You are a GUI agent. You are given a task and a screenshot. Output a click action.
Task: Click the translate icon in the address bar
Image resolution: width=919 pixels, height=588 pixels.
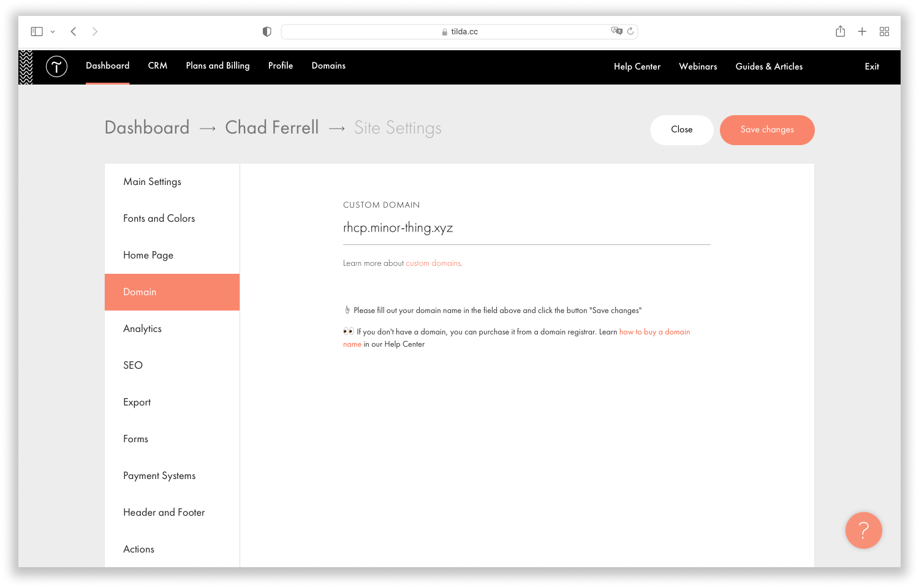coord(618,31)
